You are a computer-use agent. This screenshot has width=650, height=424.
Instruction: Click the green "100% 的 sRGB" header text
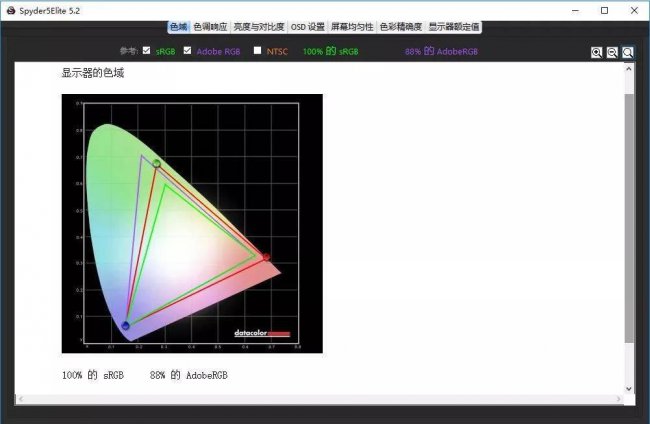(330, 51)
